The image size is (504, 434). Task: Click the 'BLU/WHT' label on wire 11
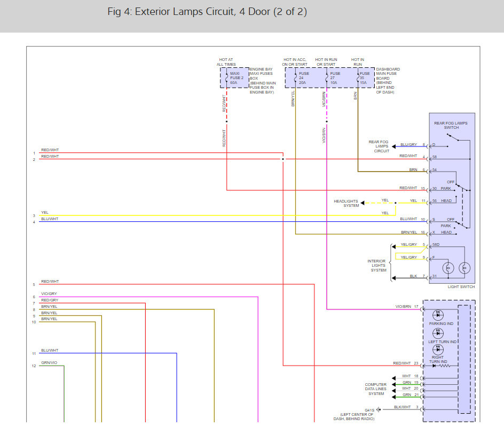point(50,350)
